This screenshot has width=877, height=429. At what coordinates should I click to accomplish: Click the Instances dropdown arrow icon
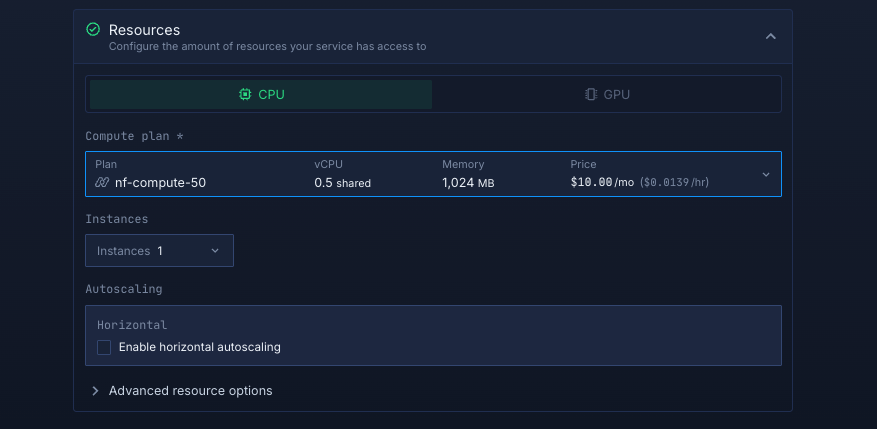coord(215,251)
